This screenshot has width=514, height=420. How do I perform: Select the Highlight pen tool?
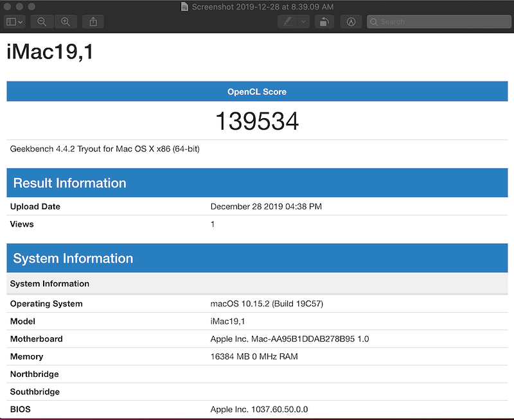[288, 22]
